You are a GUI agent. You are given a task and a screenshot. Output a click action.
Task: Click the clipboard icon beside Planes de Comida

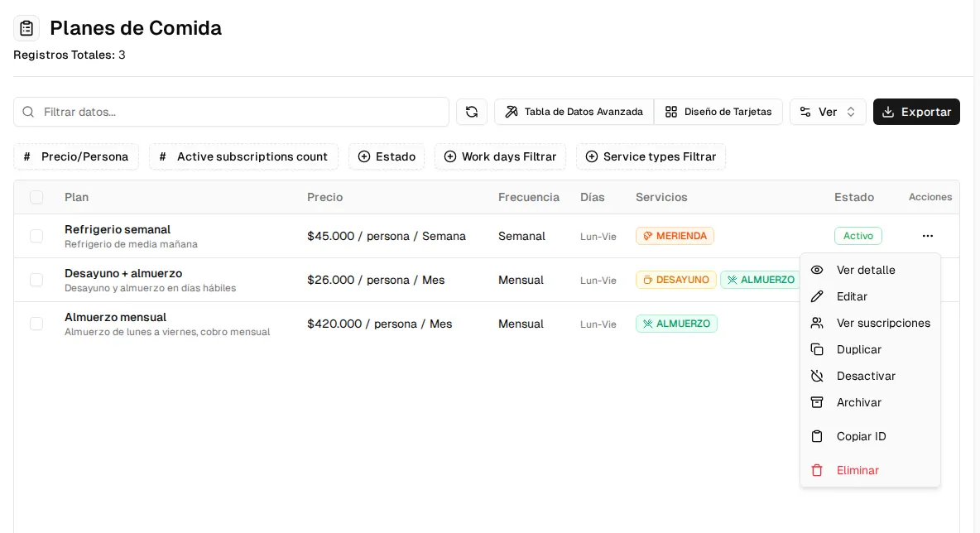tap(26, 28)
